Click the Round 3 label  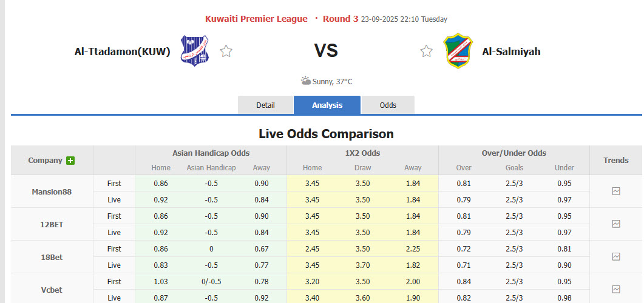coord(341,19)
